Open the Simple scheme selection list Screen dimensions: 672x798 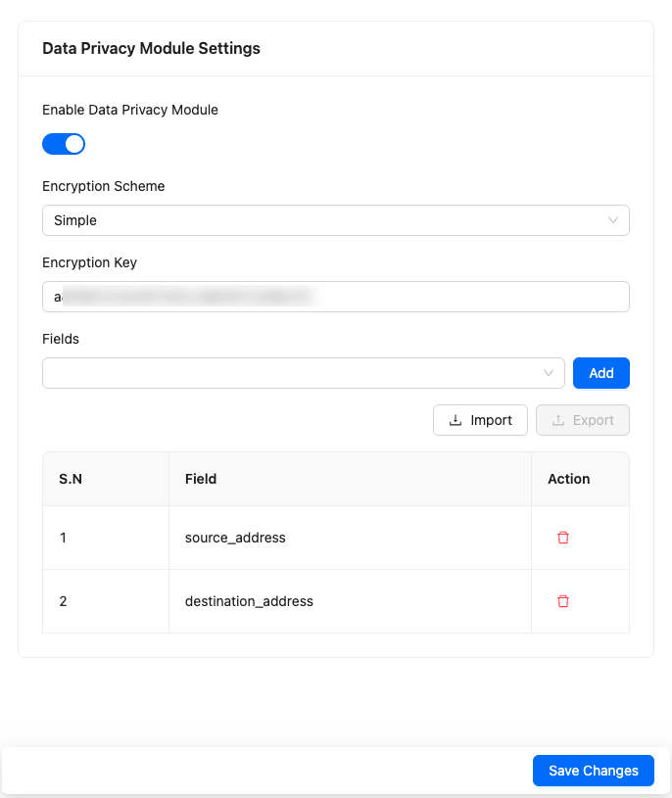(335, 220)
